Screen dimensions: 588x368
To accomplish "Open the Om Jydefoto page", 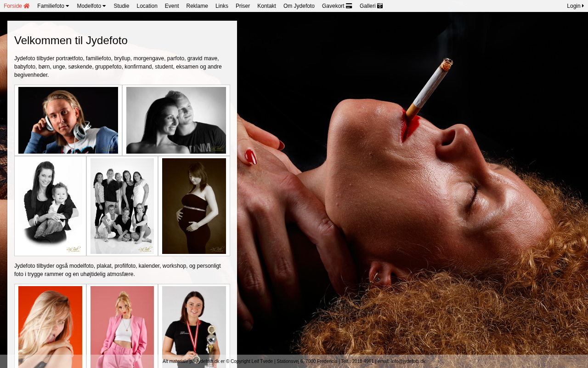I will (x=299, y=6).
